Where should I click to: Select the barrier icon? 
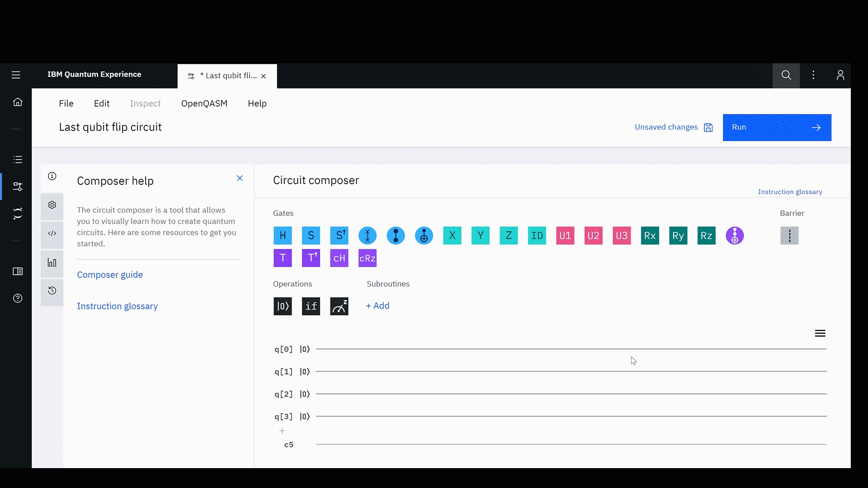(x=789, y=235)
